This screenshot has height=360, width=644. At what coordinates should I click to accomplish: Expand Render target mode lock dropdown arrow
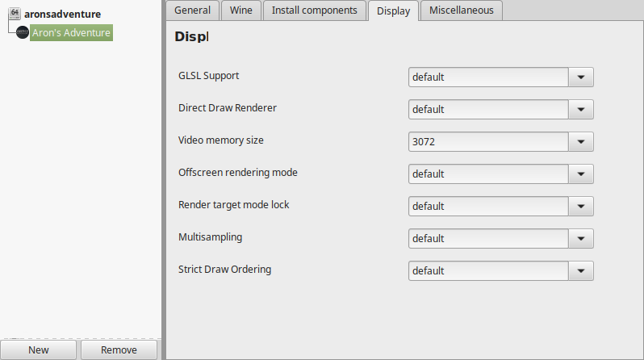[581, 207]
